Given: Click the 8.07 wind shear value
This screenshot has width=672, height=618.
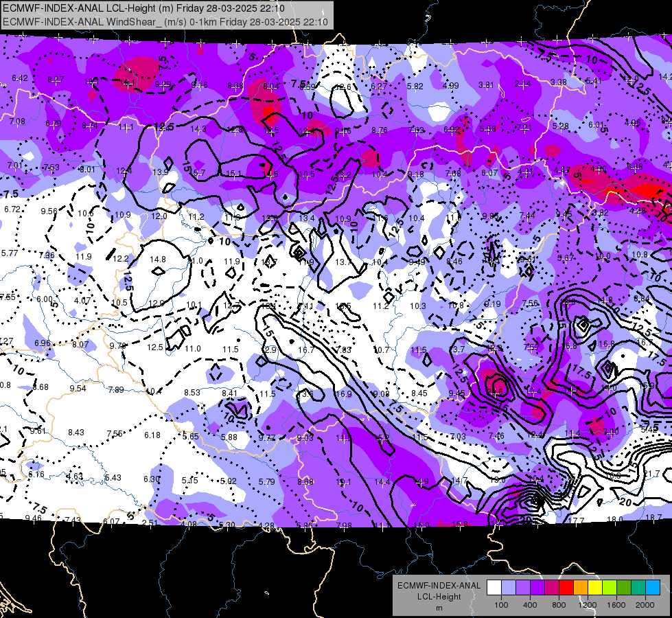Looking at the screenshot, I should pos(80,345).
